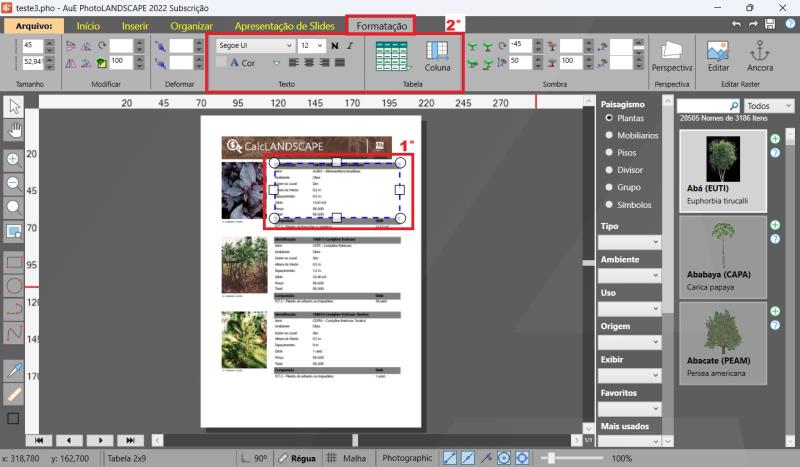Activate the hand pan tool
800x467 pixels.
14,129
